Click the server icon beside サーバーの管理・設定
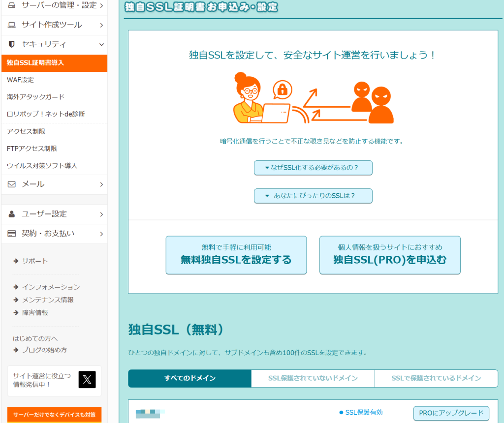The height and width of the screenshot is (423, 504). point(12,5)
